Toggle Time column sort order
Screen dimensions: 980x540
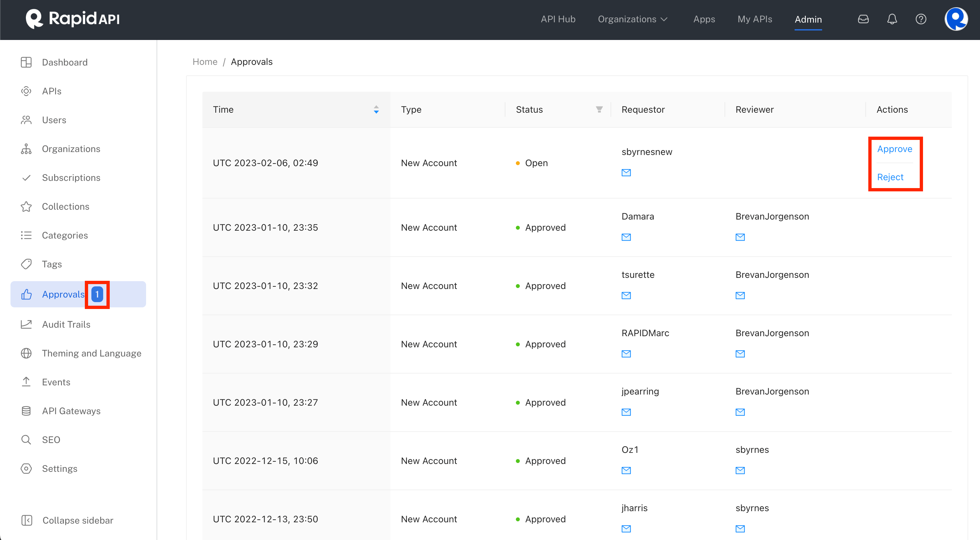pyautogui.click(x=376, y=109)
